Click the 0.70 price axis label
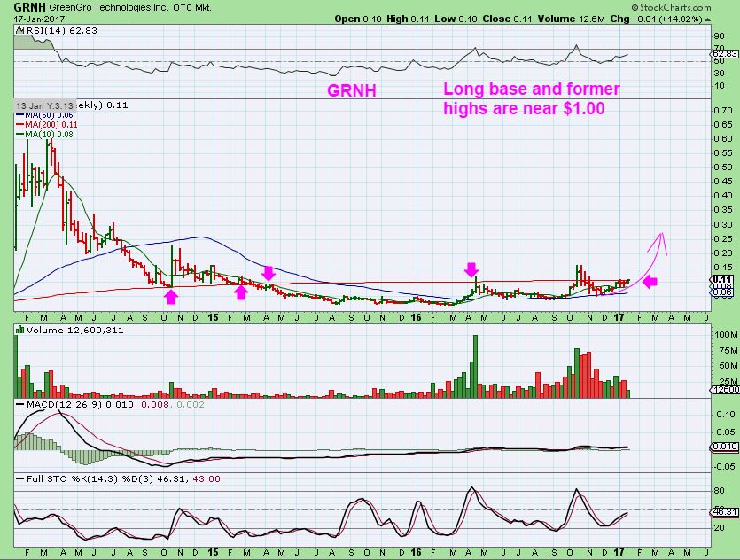 tap(723, 111)
